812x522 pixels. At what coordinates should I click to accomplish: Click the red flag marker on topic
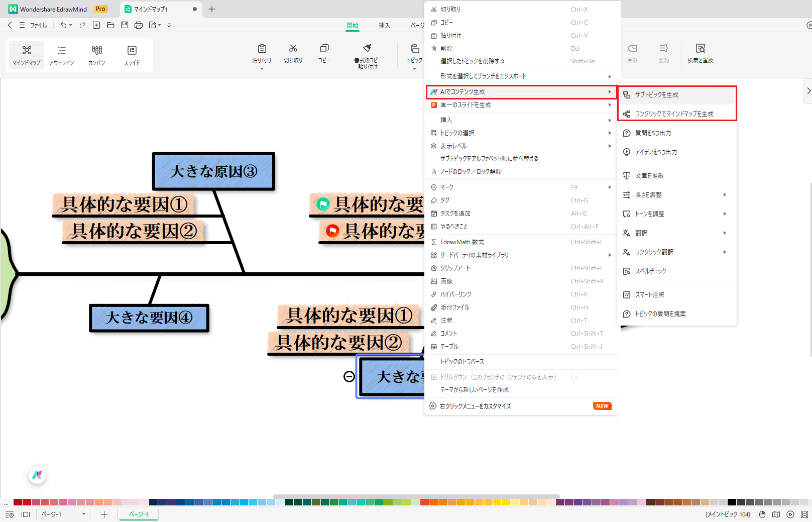(x=332, y=231)
